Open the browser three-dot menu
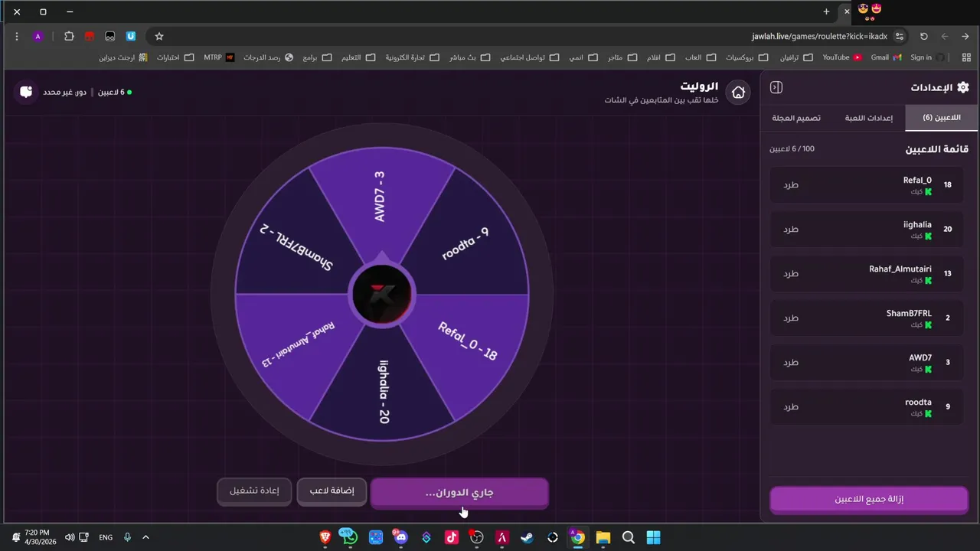 pos(17,36)
